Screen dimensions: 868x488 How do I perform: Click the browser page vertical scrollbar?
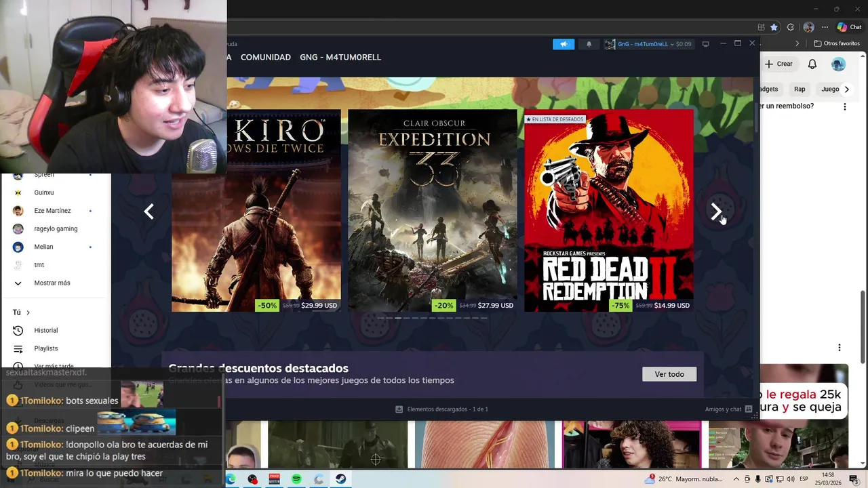[x=863, y=325]
